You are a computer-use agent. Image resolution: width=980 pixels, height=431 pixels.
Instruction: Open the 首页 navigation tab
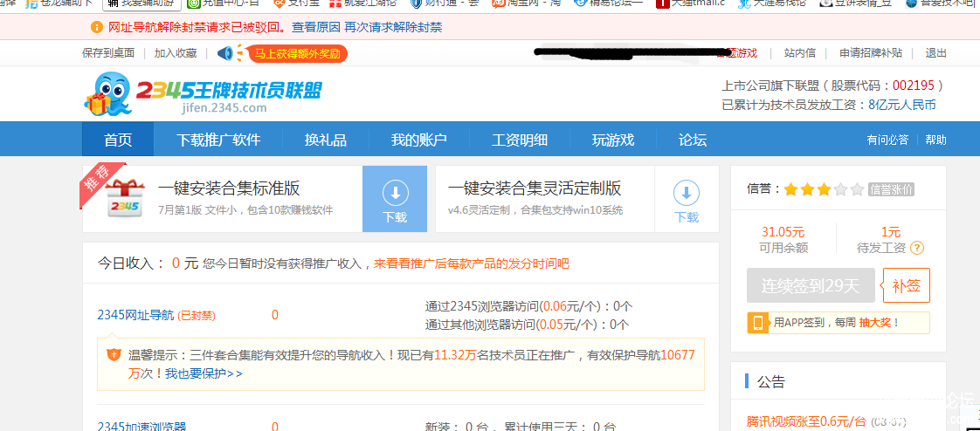pos(118,140)
